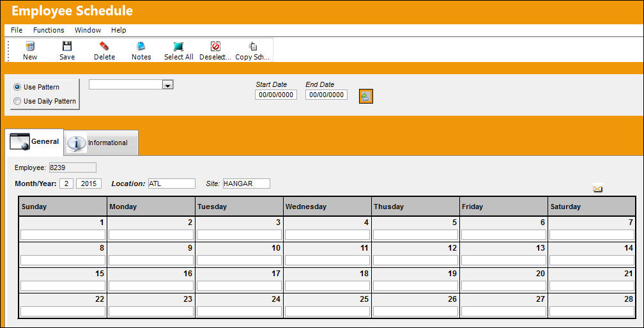
Task: Click the schedule field for day 25
Action: click(327, 311)
